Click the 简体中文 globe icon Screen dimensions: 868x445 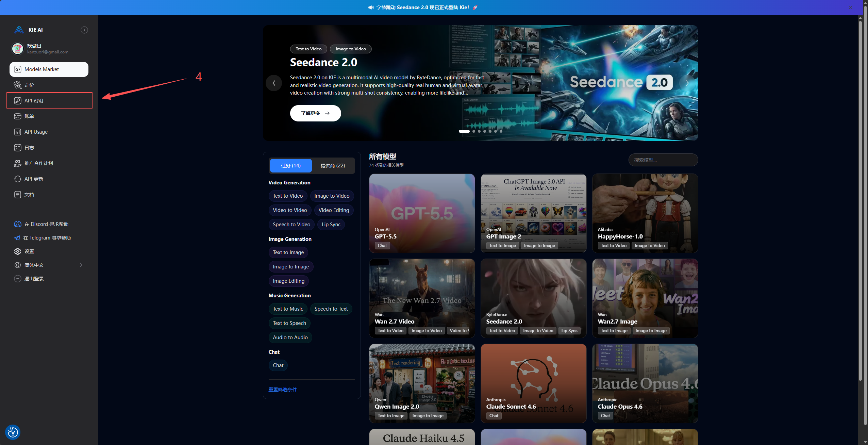click(x=18, y=265)
